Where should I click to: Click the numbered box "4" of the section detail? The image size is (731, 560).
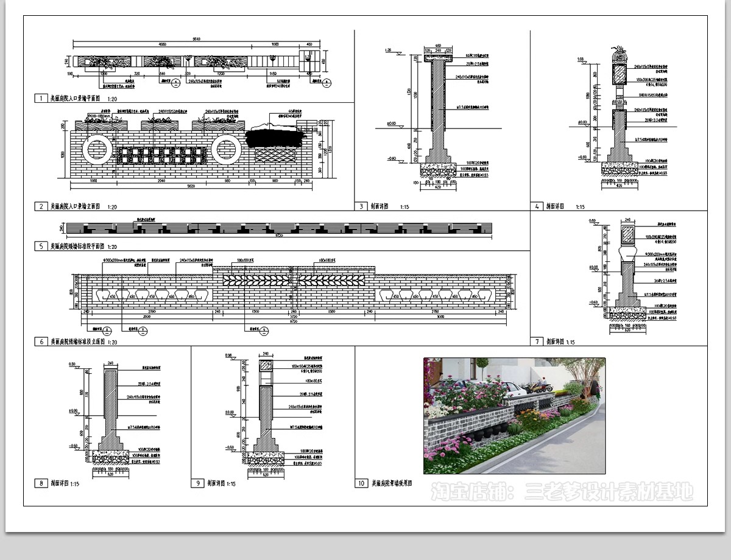pyautogui.click(x=536, y=206)
